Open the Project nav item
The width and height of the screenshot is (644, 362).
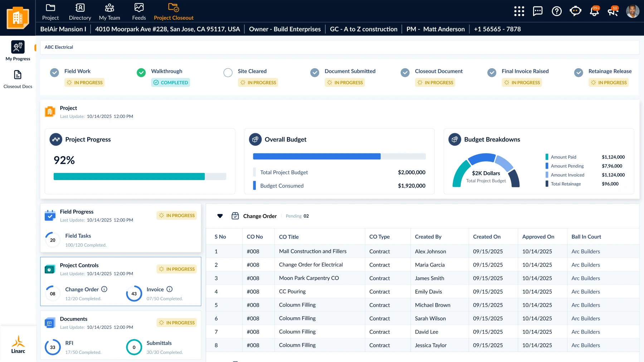click(50, 12)
